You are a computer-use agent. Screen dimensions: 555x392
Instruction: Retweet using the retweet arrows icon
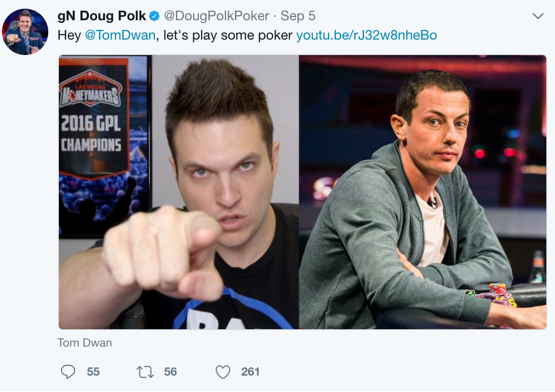click(145, 372)
